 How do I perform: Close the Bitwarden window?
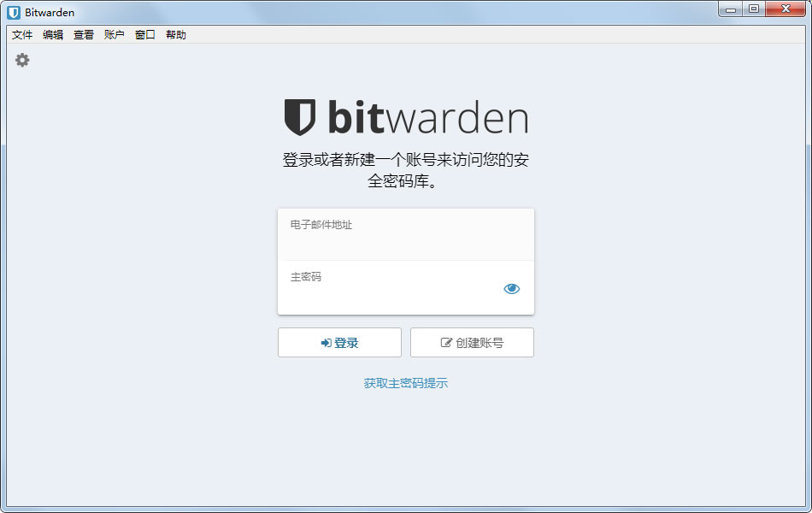pos(786,9)
